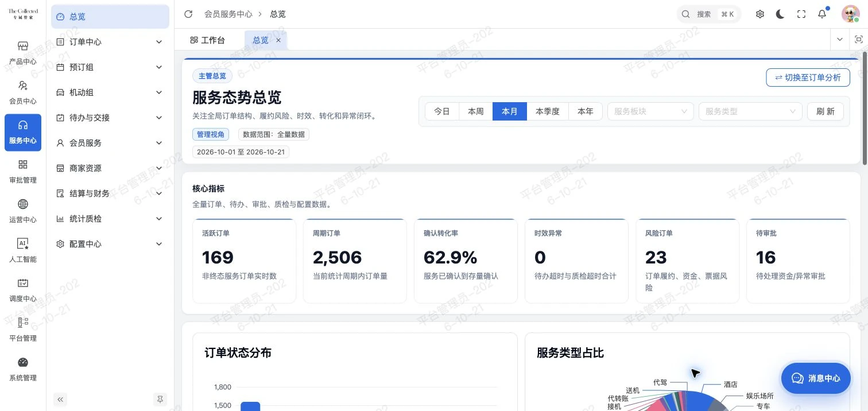Viewport: 868px width, 411px height.
Task: Click the 刷新 button
Action: tap(826, 111)
